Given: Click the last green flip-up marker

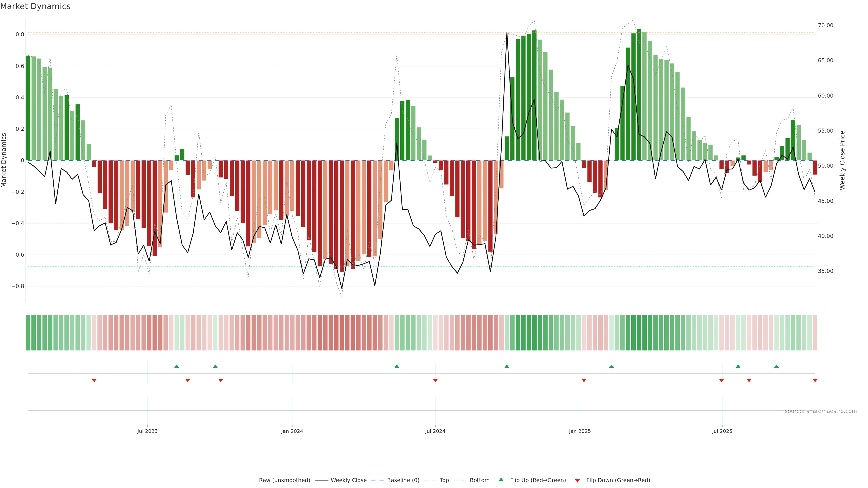Looking at the screenshot, I should (776, 366).
